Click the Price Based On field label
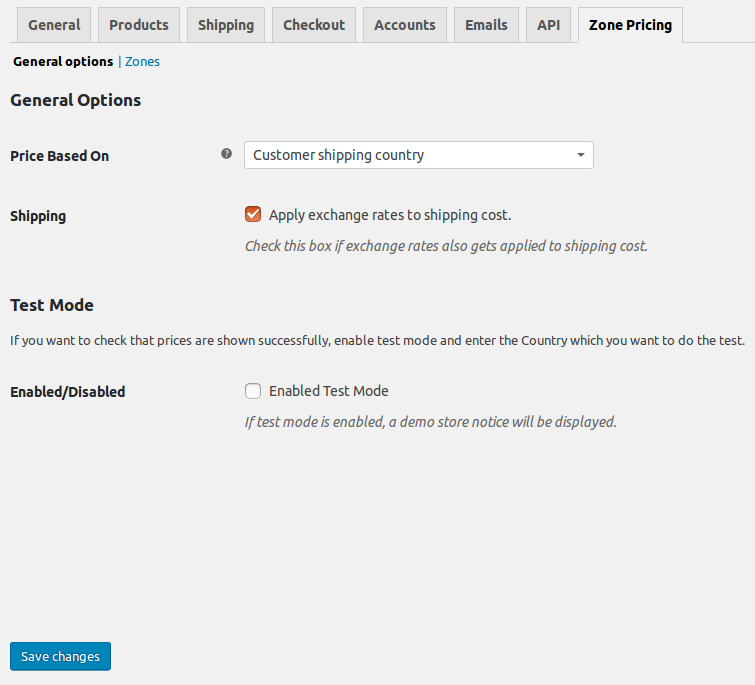 coord(60,156)
